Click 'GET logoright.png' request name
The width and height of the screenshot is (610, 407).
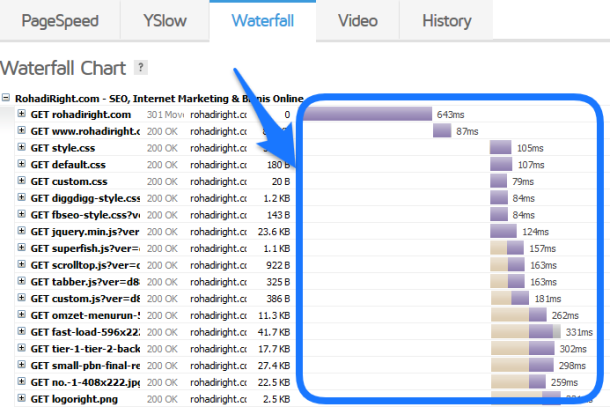coord(74,399)
